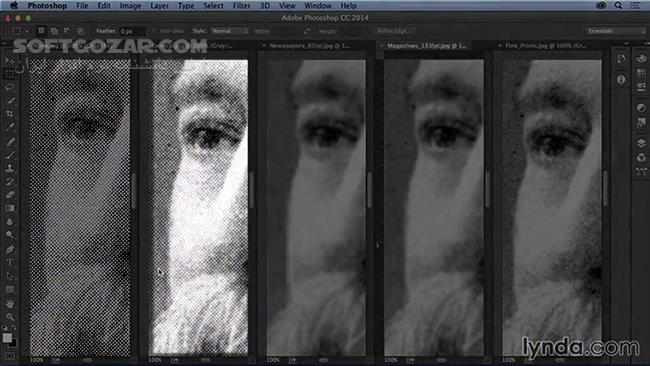
Task: Open the Layer menu
Action: point(160,6)
